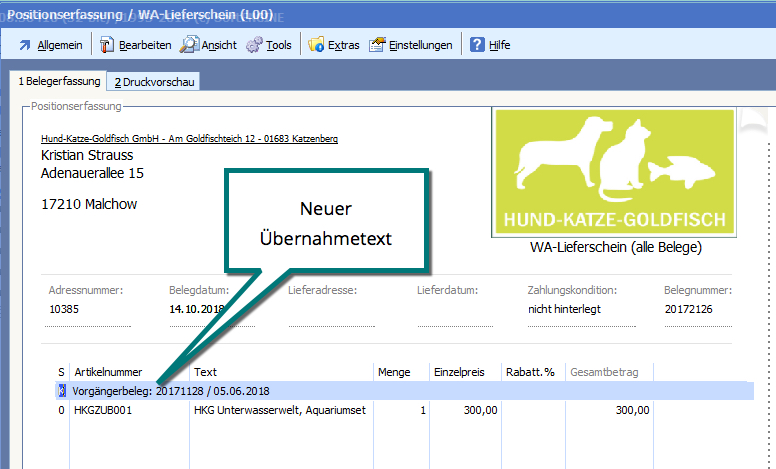Open the Allgemein menu arrow icon

[24, 45]
